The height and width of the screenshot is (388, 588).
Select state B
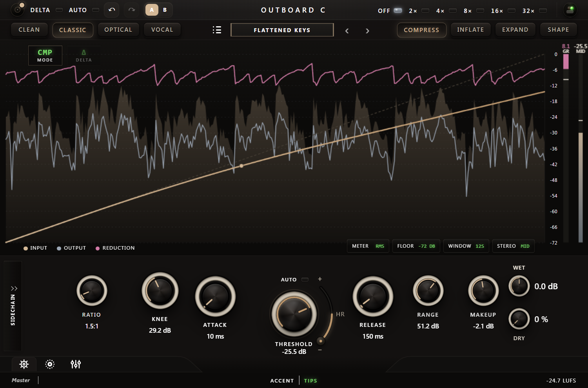point(165,10)
